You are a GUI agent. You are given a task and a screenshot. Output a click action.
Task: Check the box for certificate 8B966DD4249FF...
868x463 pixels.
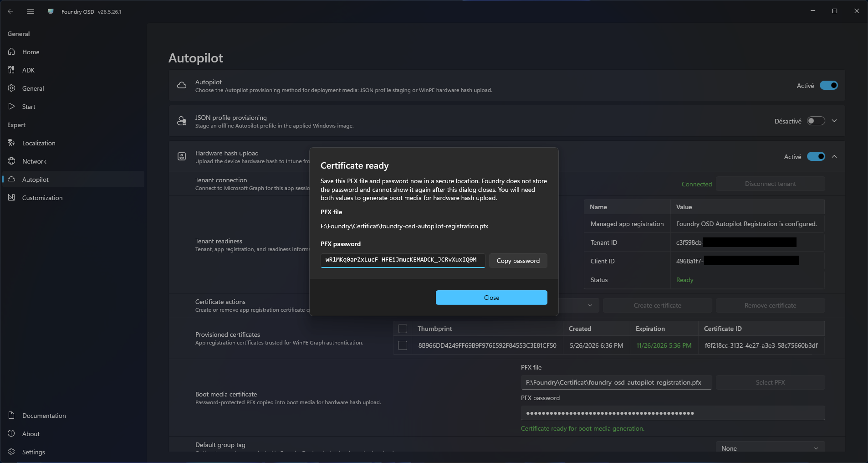point(403,345)
